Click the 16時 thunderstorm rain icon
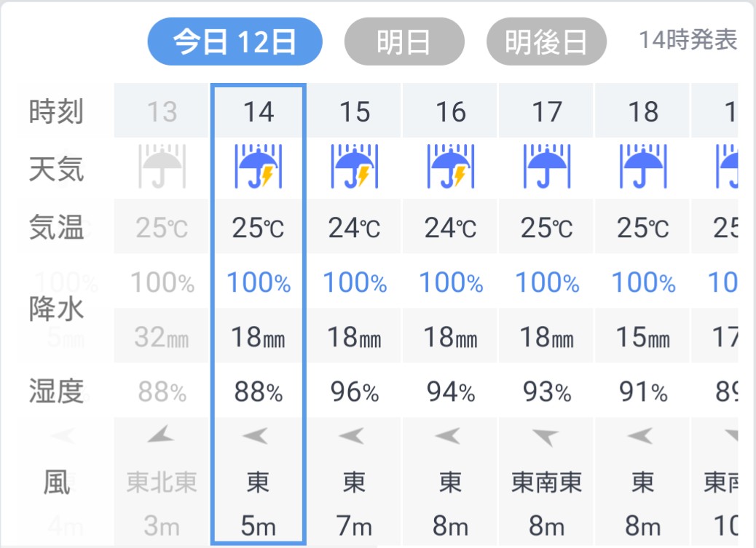The image size is (756, 548). point(451,167)
